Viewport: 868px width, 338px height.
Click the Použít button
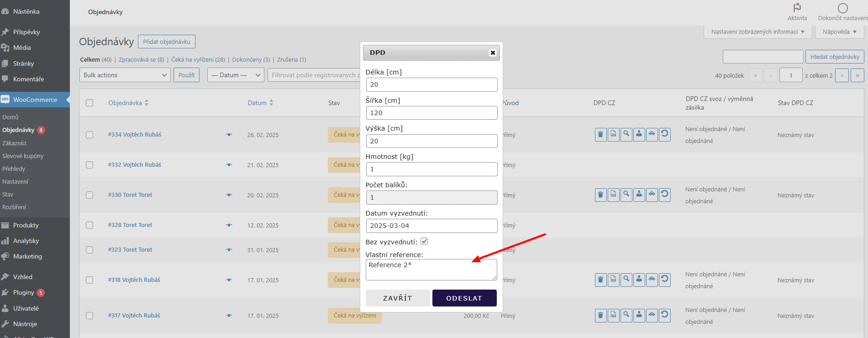pyautogui.click(x=186, y=75)
